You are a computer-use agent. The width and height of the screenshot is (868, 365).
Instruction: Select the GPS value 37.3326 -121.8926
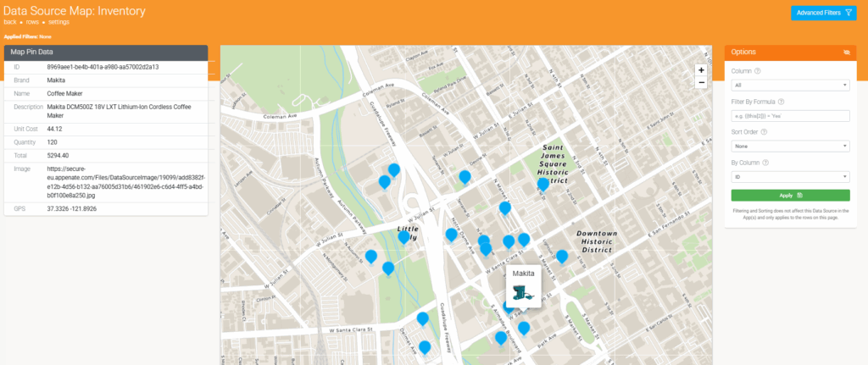point(73,209)
